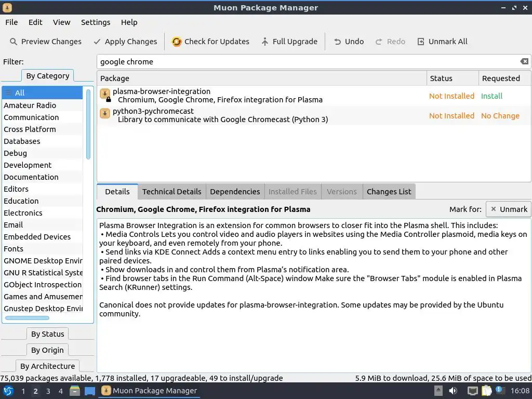The width and height of the screenshot is (532, 399).
Task: Switch to the Technical Details tab
Action: [171, 192]
